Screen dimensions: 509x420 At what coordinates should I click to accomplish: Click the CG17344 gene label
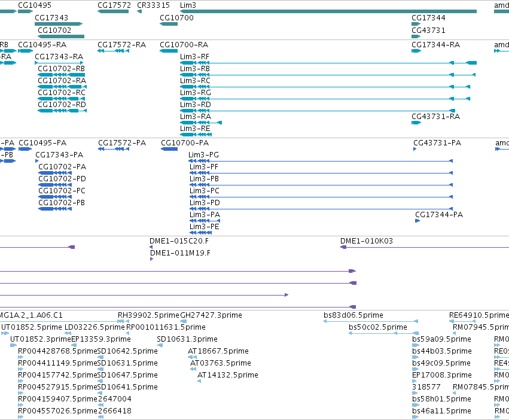click(x=428, y=17)
